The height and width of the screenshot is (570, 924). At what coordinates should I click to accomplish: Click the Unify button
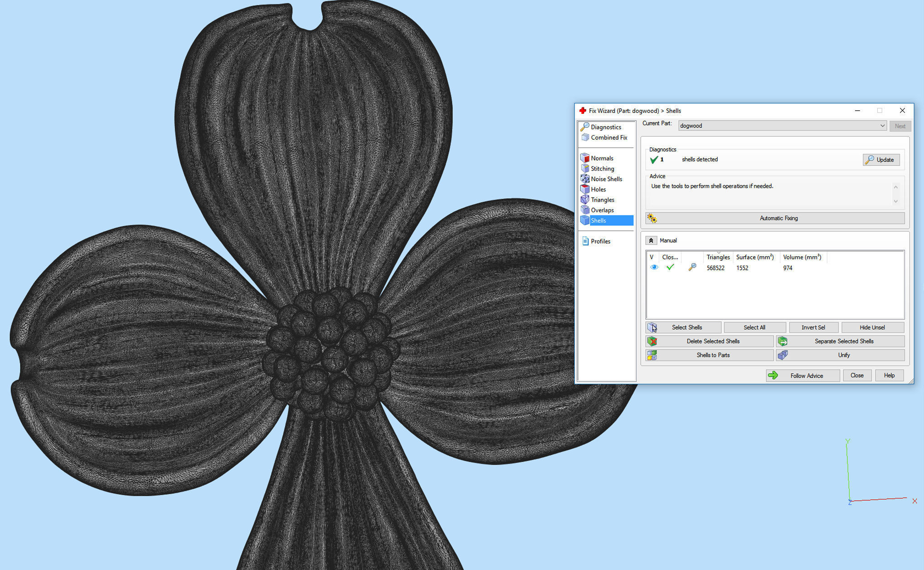pos(840,355)
